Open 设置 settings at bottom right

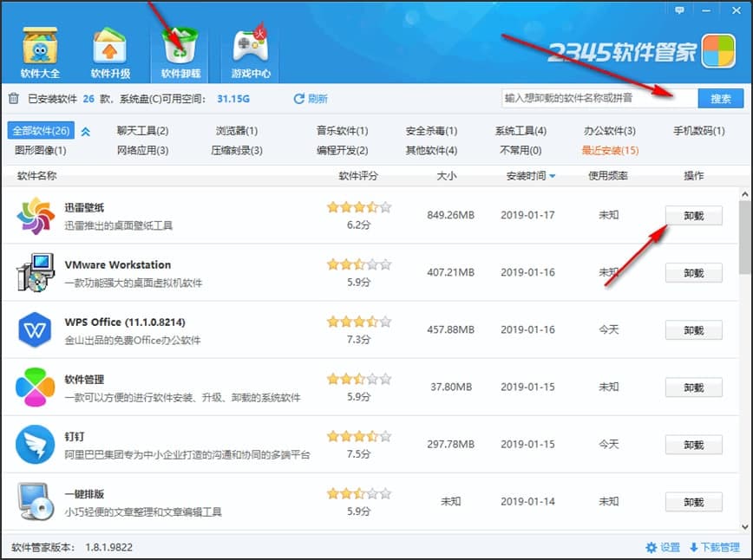click(663, 548)
